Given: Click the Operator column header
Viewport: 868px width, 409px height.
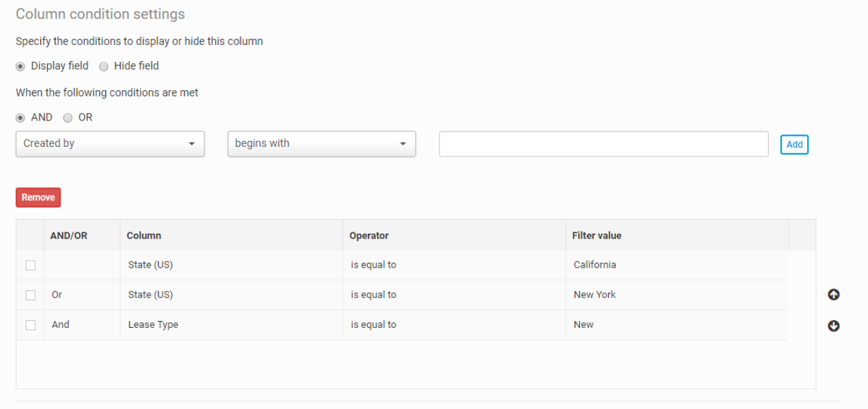Looking at the screenshot, I should pyautogui.click(x=369, y=236).
